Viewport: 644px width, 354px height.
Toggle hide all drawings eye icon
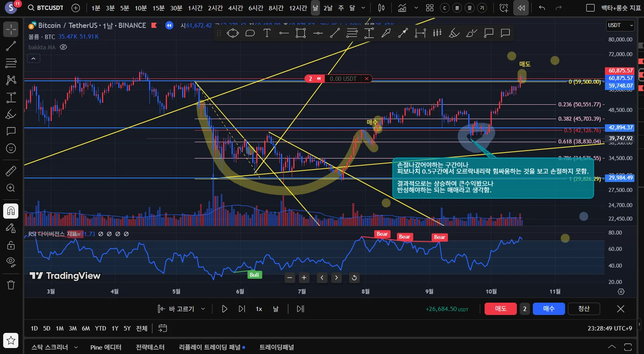coord(11,262)
